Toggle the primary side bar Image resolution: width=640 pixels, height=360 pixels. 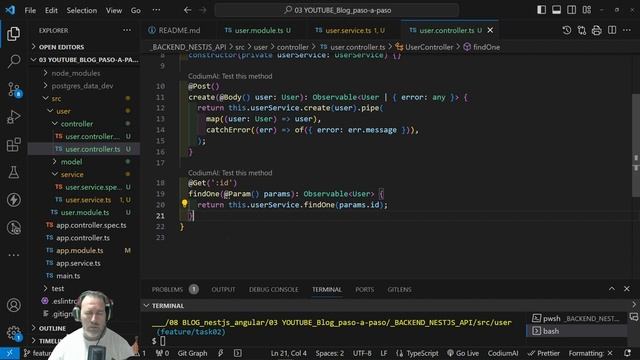[x=541, y=10]
